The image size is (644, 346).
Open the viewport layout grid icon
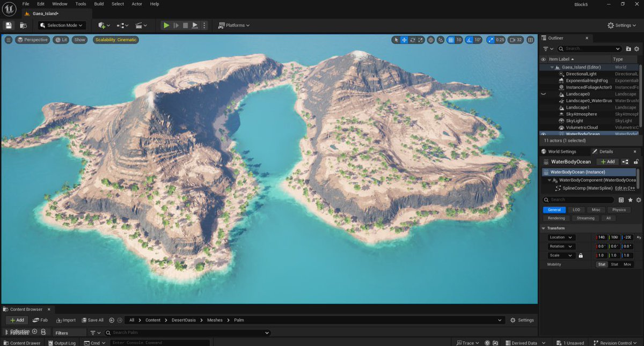click(x=530, y=40)
